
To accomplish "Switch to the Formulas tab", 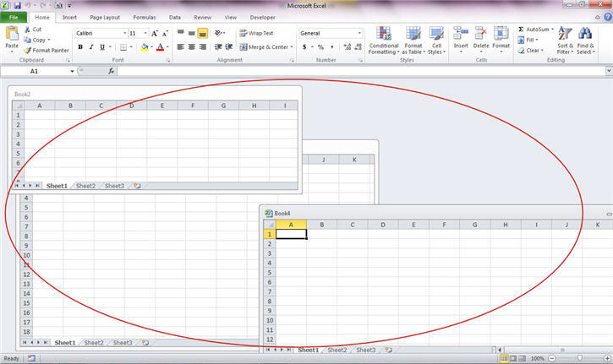I will point(145,18).
